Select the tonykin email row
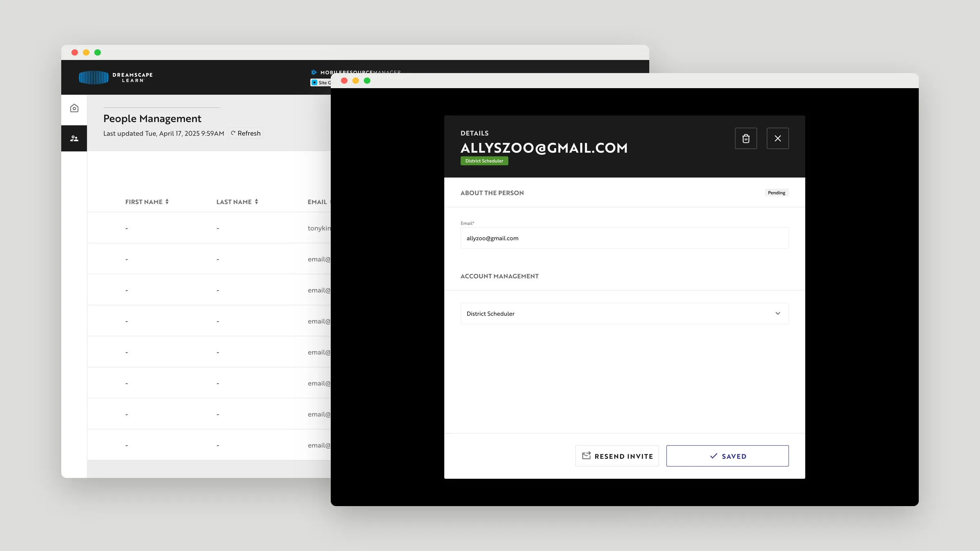The width and height of the screenshot is (980, 551). coord(209,228)
